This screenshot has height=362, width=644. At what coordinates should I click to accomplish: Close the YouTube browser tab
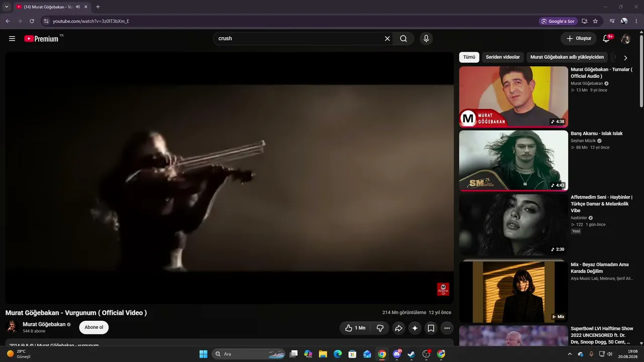click(x=86, y=7)
